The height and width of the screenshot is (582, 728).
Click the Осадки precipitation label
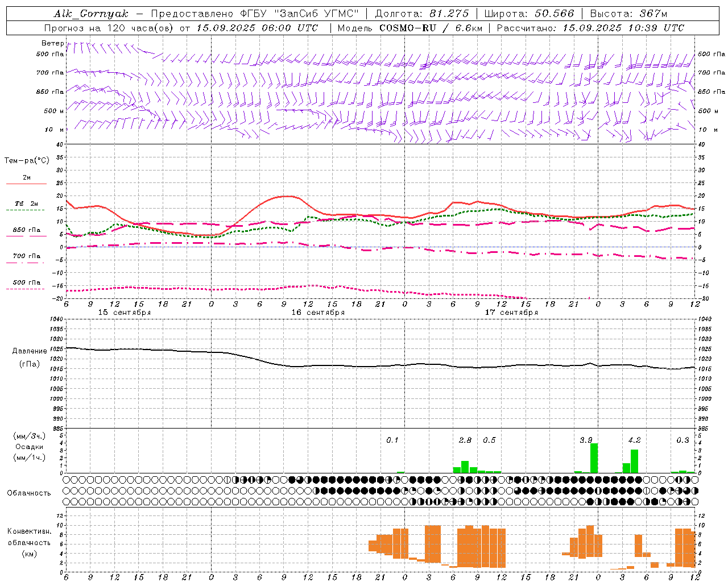click(x=29, y=447)
